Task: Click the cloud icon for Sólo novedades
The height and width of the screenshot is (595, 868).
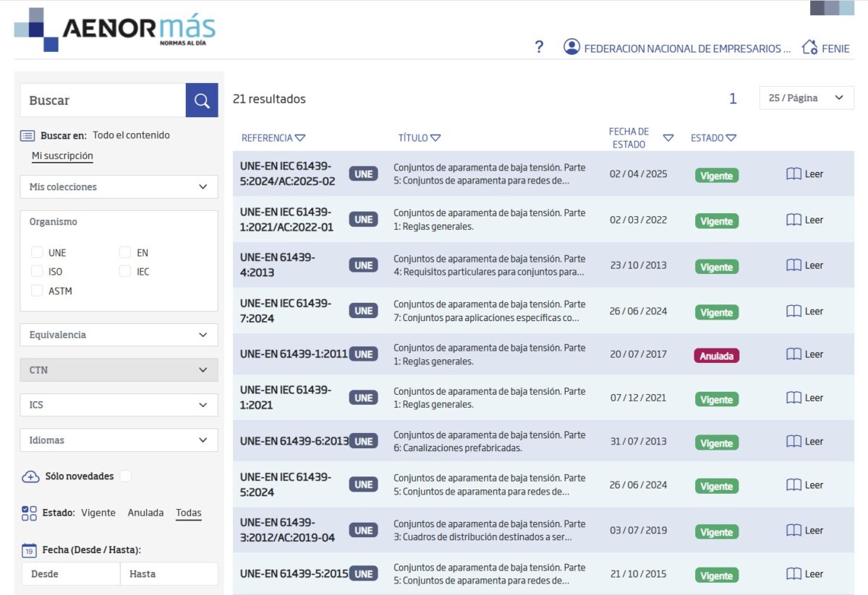Action: point(30,476)
